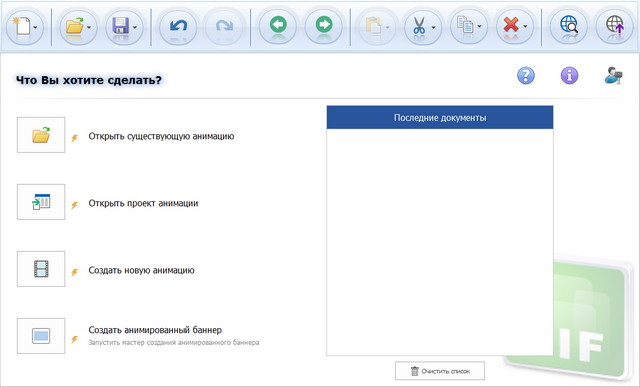The height and width of the screenshot is (387, 640).
Task: Go back with green left arrow
Action: (x=278, y=25)
